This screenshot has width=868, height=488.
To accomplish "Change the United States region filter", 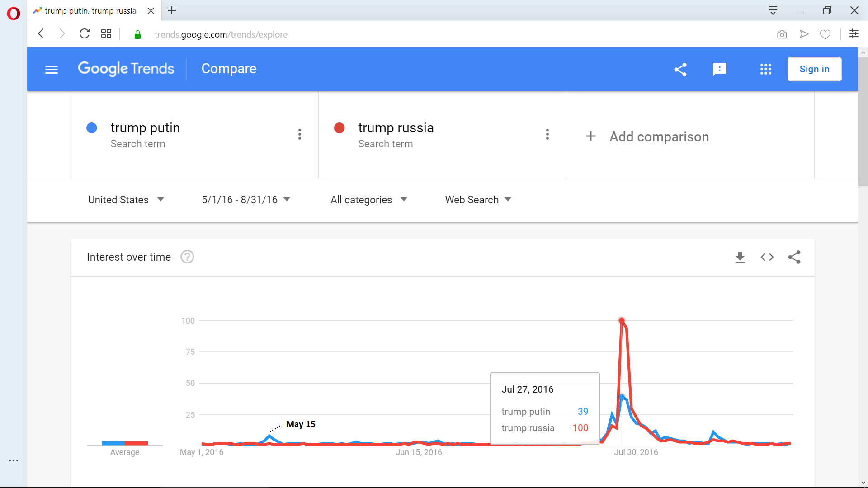I will tap(126, 200).
